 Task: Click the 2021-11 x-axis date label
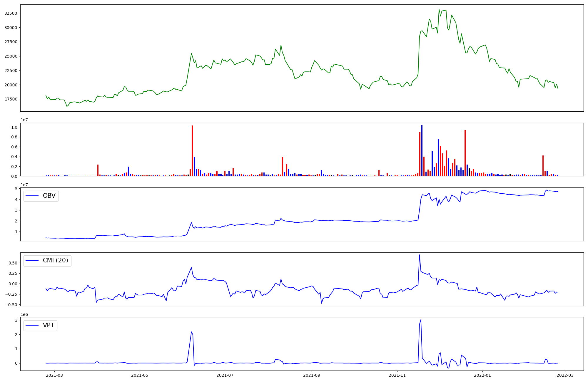tap(397, 375)
